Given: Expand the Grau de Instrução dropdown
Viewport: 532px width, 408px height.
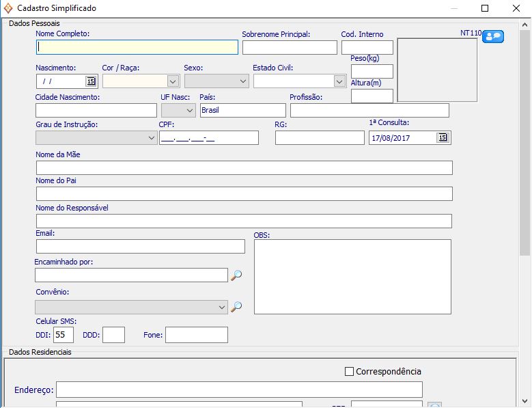Looking at the screenshot, I should (152, 138).
